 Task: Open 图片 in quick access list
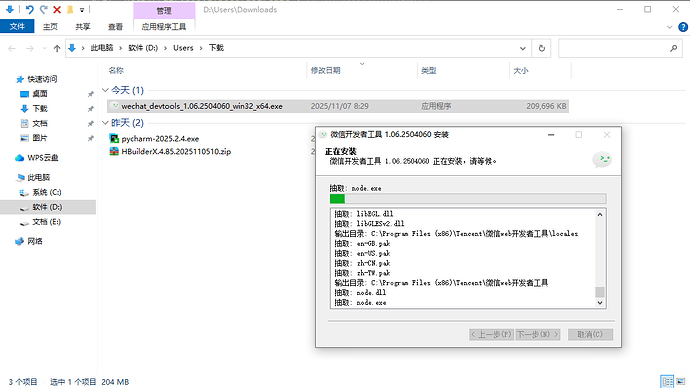click(x=40, y=138)
